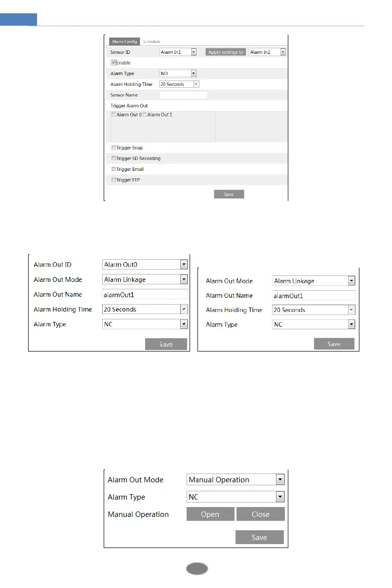The width and height of the screenshot is (392, 588).
Task: Click Save in the right middle panel
Action: tap(334, 344)
